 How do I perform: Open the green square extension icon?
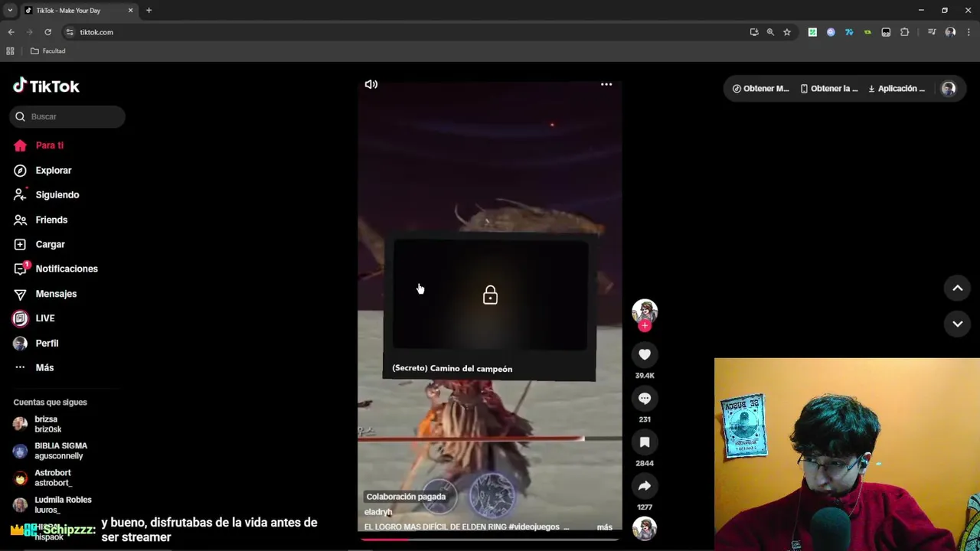812,32
